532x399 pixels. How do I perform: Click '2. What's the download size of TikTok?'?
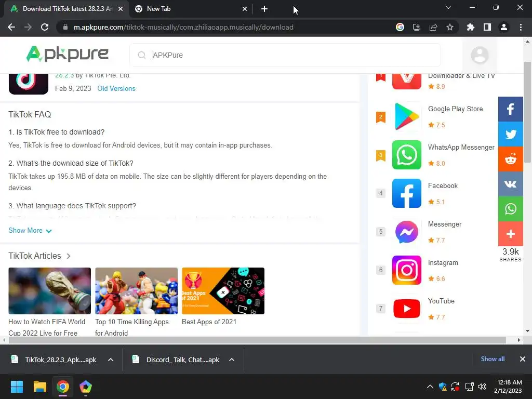point(71,163)
